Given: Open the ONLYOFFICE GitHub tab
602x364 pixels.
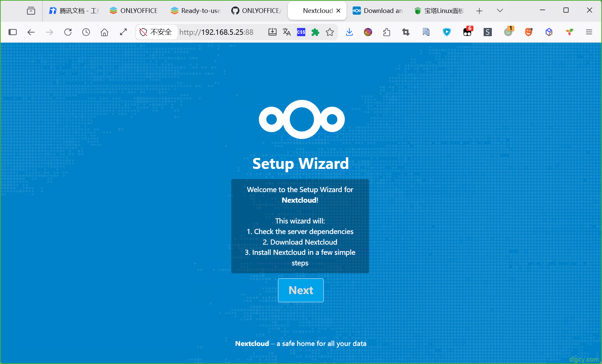Looking at the screenshot, I should pyautogui.click(x=256, y=11).
